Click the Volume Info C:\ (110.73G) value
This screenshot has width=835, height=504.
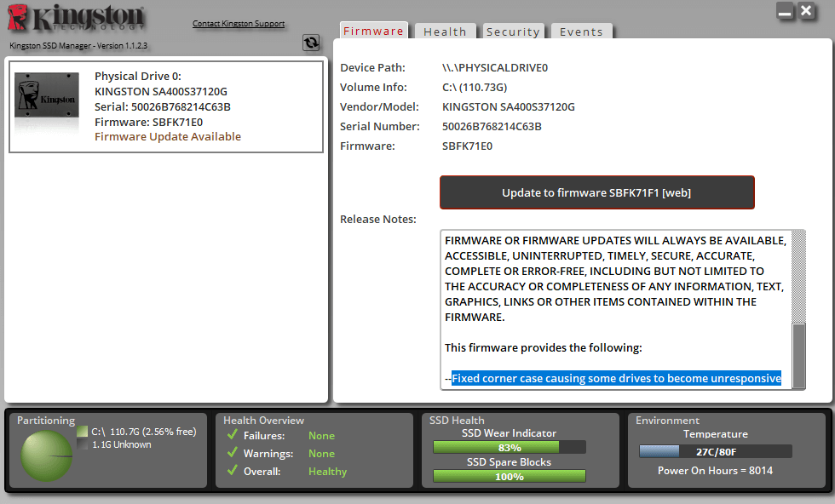point(475,88)
